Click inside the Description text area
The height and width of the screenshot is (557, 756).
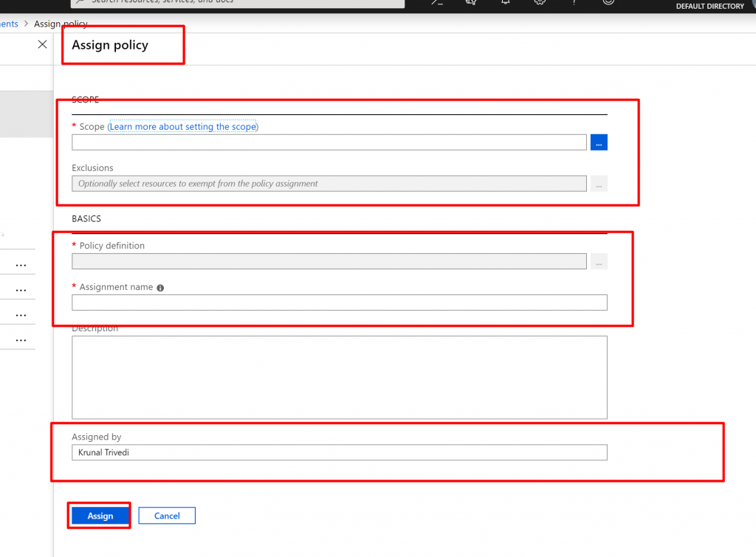[339, 377]
